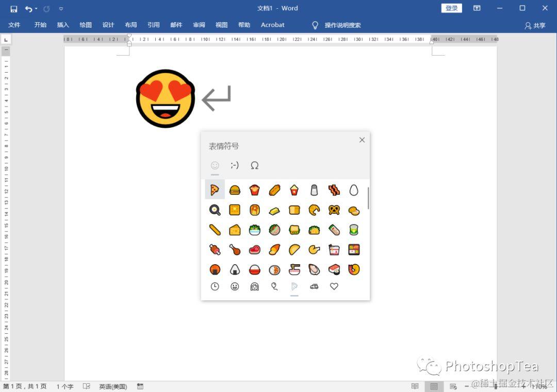
Task: Click the emoji panel vertical scrollbar
Action: pos(368,198)
